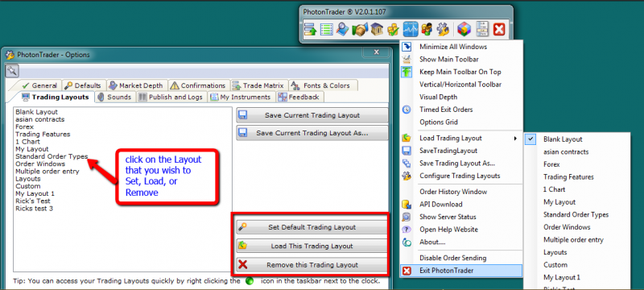Click the handshake icon in the toolbar

[x=360, y=30]
